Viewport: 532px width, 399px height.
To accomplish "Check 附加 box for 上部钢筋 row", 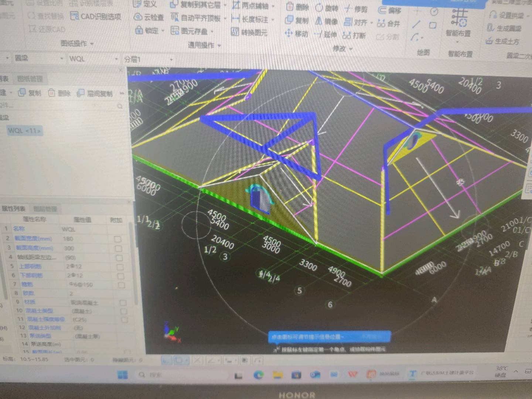I will coord(120,267).
